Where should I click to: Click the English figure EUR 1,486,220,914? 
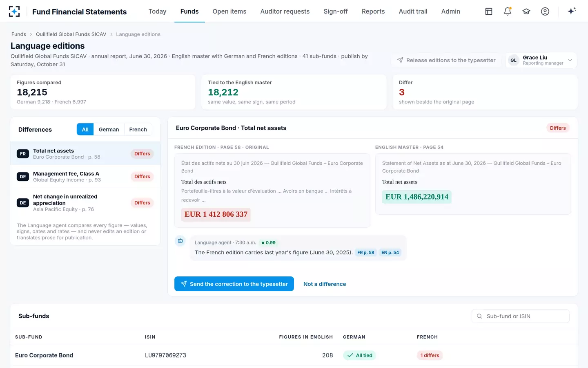[x=417, y=197]
